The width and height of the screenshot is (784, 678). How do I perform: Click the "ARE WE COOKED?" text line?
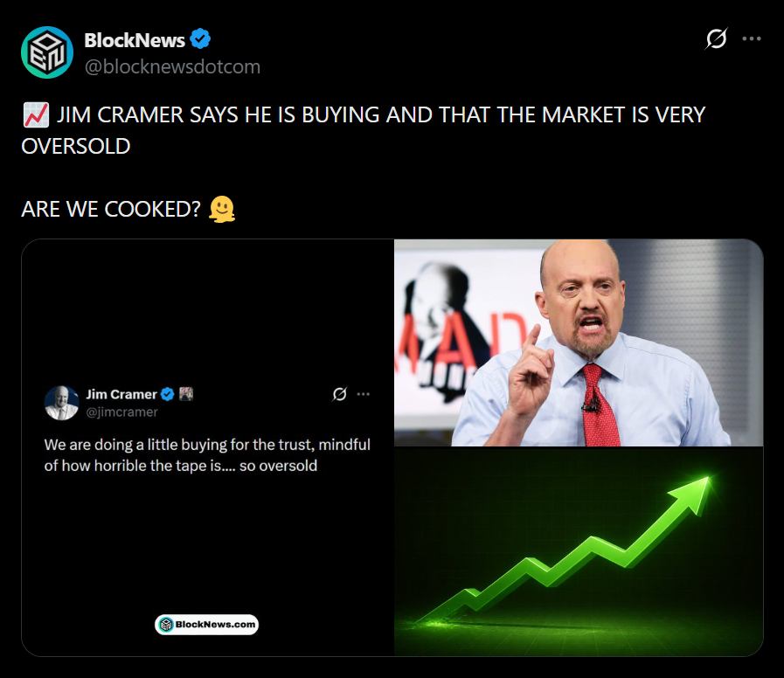coord(112,210)
